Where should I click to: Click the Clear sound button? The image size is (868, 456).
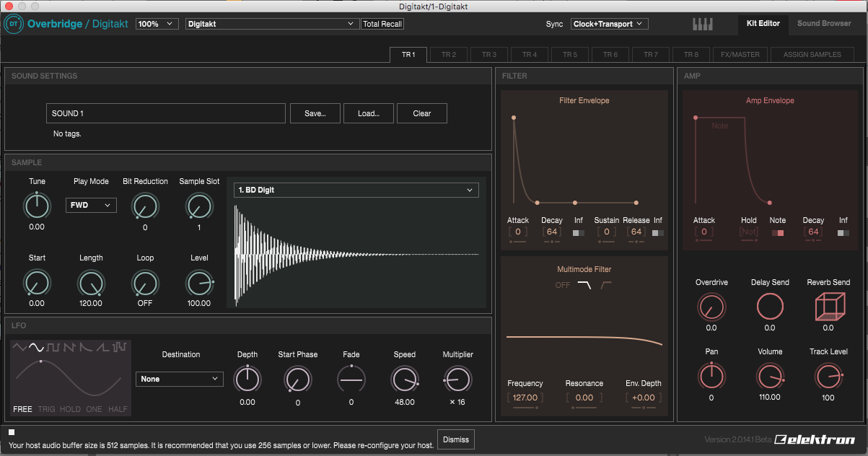[422, 113]
